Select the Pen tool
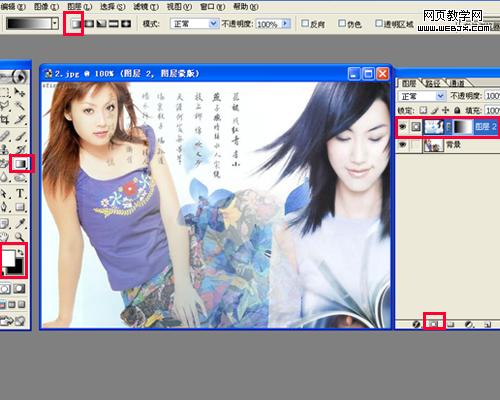The width and height of the screenshot is (500, 400). tap(5, 207)
